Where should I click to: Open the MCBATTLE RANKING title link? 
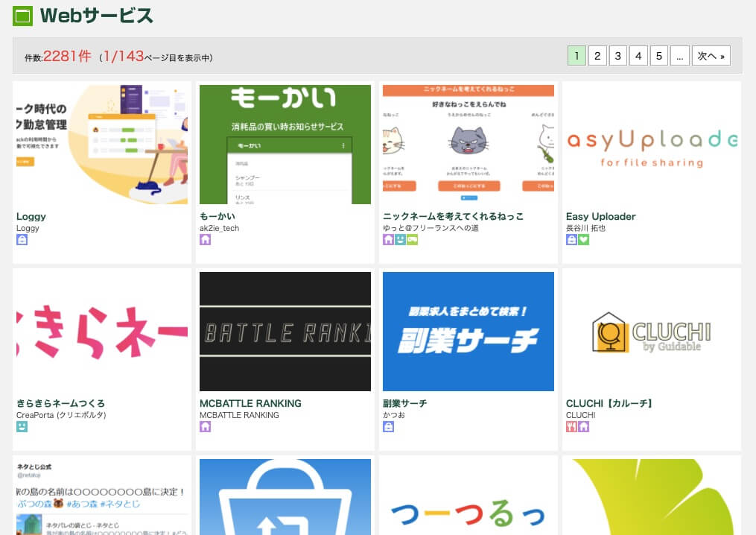point(251,403)
